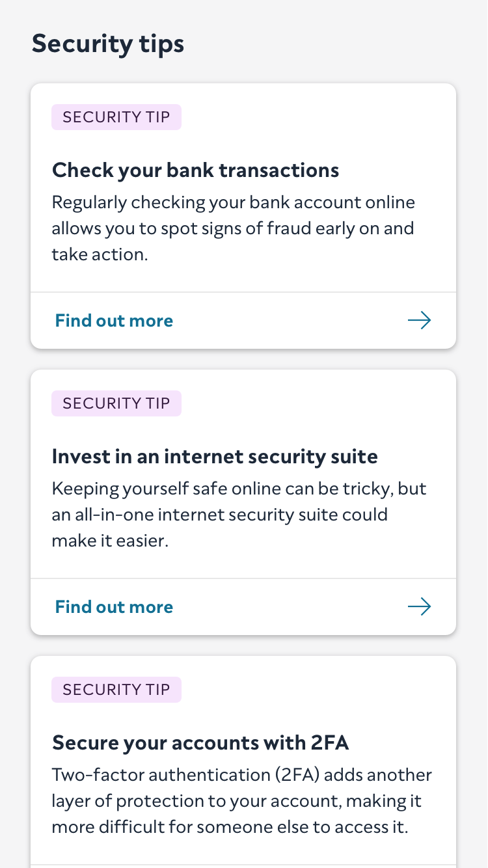The height and width of the screenshot is (868, 488).
Task: Click the 2FA description paragraph
Action: point(241,800)
